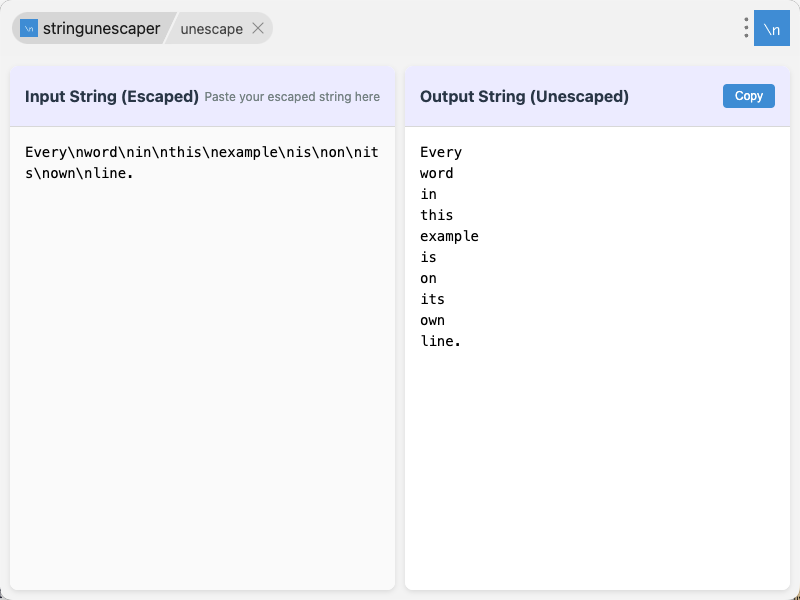800x600 pixels.
Task: Click the output line reading "in"
Action: pyautogui.click(x=428, y=194)
